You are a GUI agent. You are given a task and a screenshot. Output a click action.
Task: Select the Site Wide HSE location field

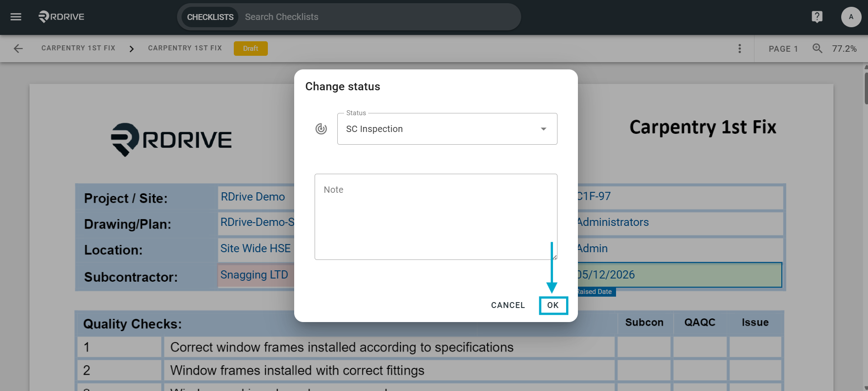click(x=256, y=249)
